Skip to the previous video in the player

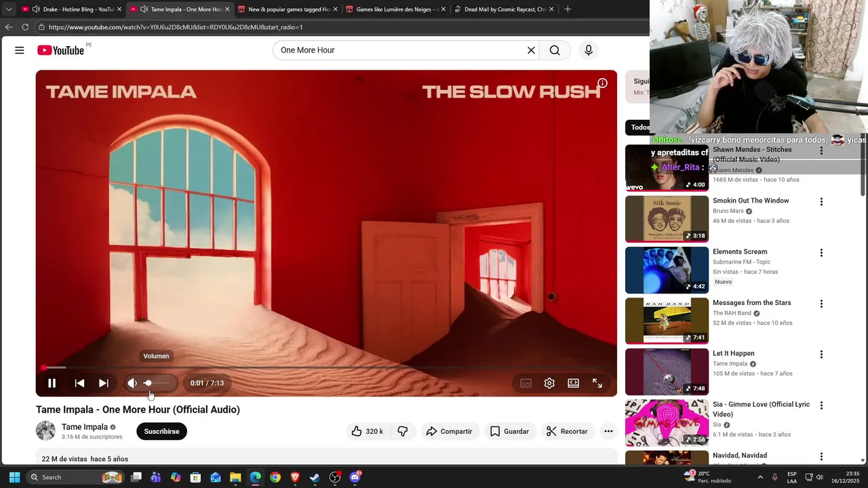tap(79, 383)
